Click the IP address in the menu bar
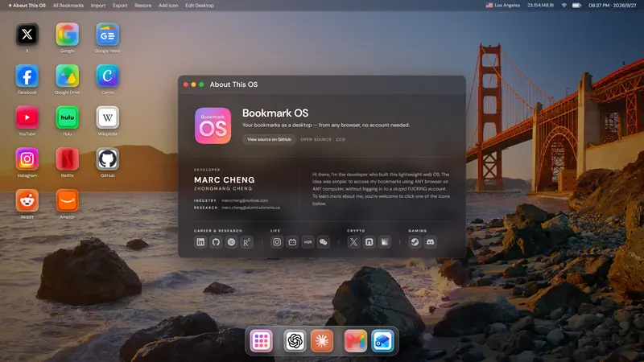 click(540, 6)
